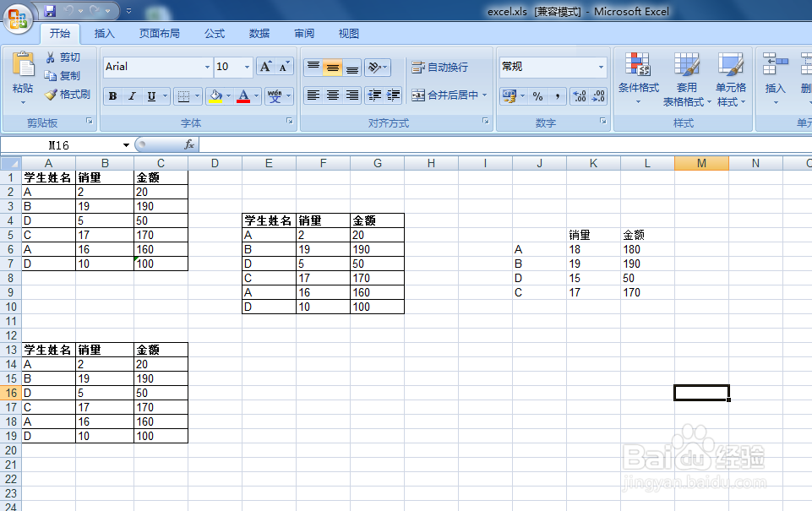Screen dimensions: 812x511
Task: Increase indent in alignment group
Action: pos(393,95)
